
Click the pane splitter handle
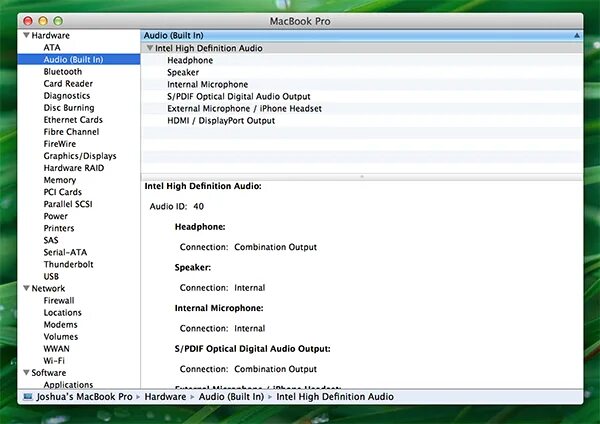(362, 177)
